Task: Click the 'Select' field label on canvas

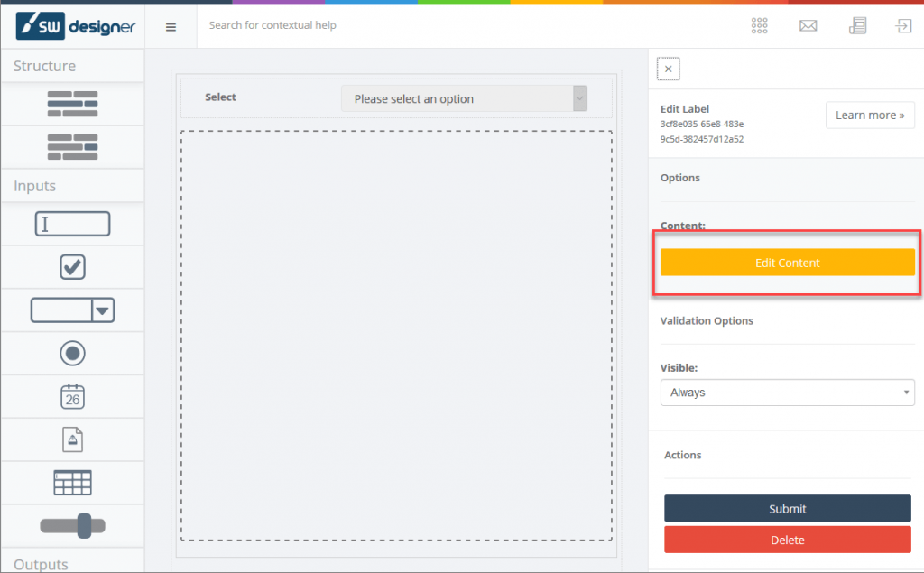Action: pyautogui.click(x=220, y=97)
